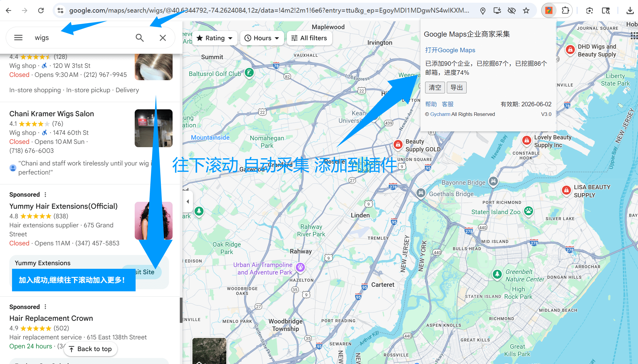Click the Linden city label on the map

[x=360, y=215]
